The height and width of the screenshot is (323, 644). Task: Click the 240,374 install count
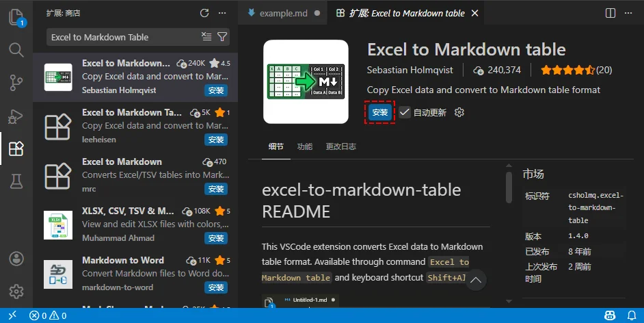[x=497, y=70]
